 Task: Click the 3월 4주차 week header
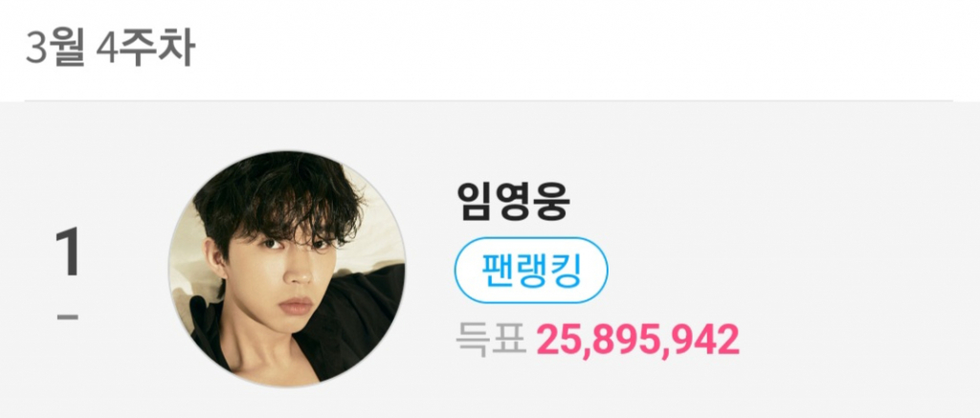click(111, 48)
